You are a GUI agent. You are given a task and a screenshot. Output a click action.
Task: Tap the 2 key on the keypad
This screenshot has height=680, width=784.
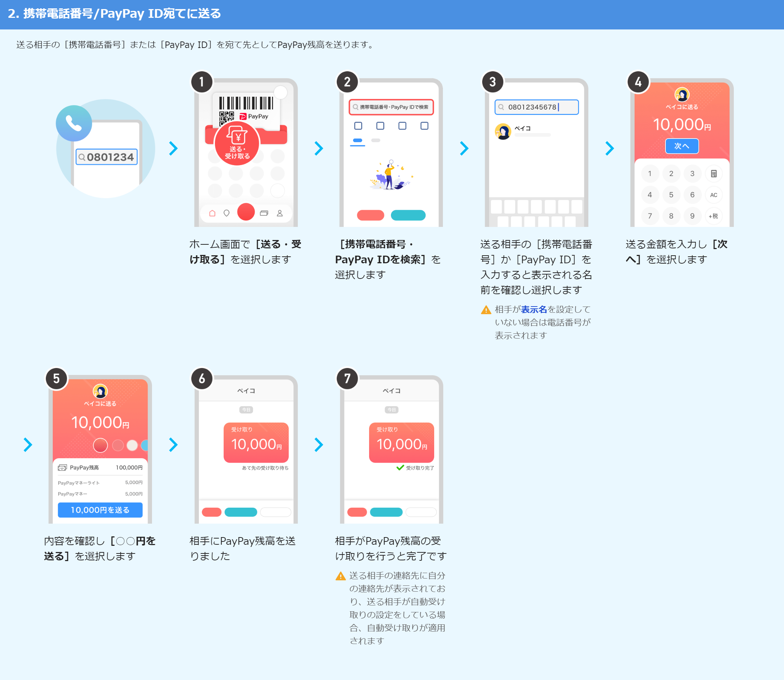(x=671, y=173)
